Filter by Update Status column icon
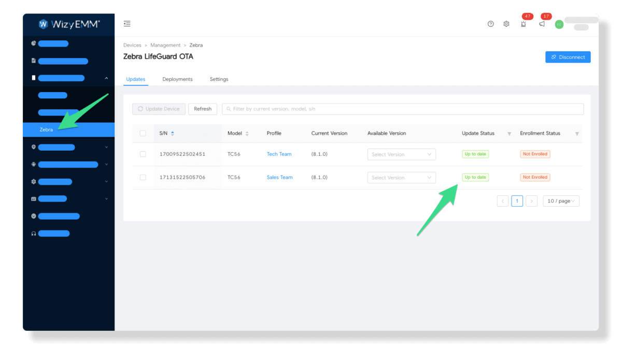The width and height of the screenshot is (622, 364). (x=509, y=134)
